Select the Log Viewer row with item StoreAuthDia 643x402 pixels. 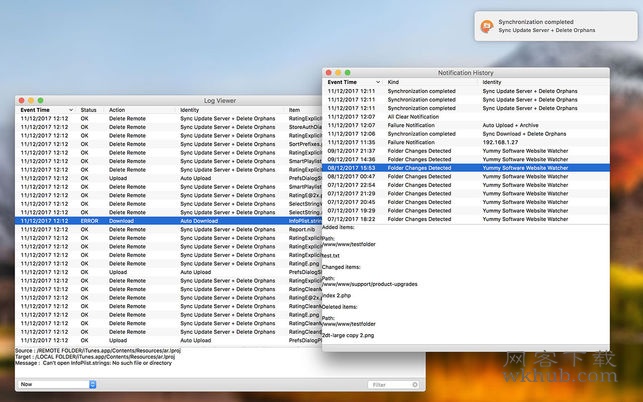click(169, 127)
